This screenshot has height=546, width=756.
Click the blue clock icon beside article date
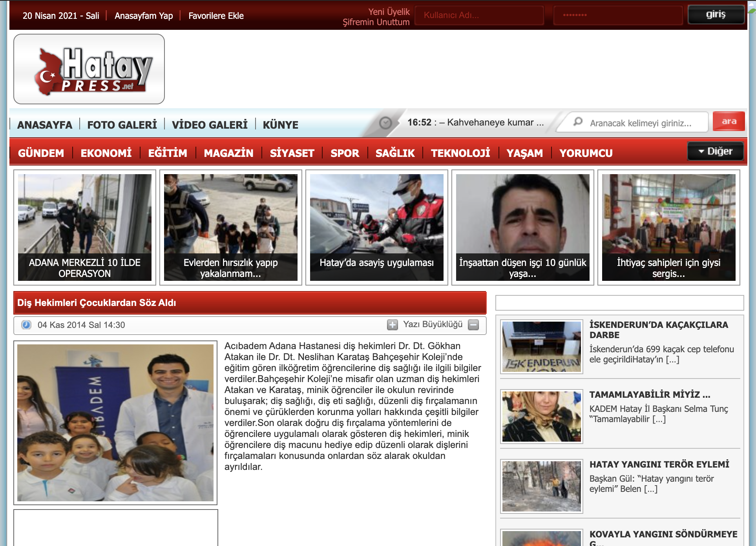pos(26,325)
